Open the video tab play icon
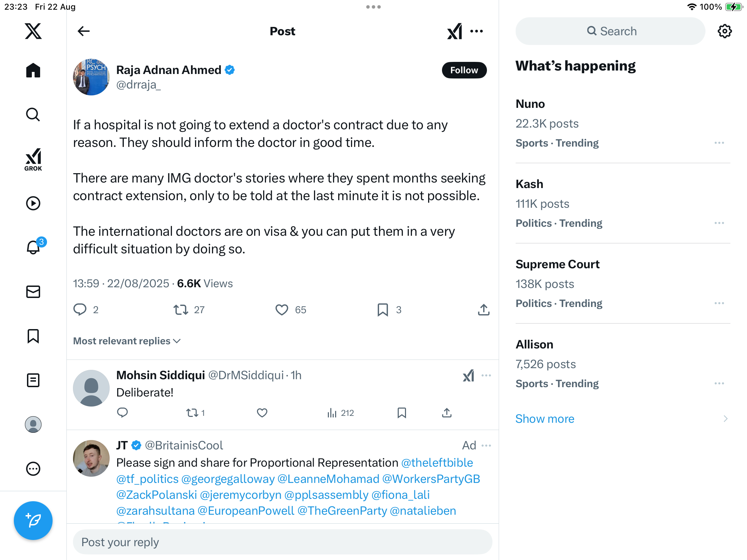 [x=33, y=203]
